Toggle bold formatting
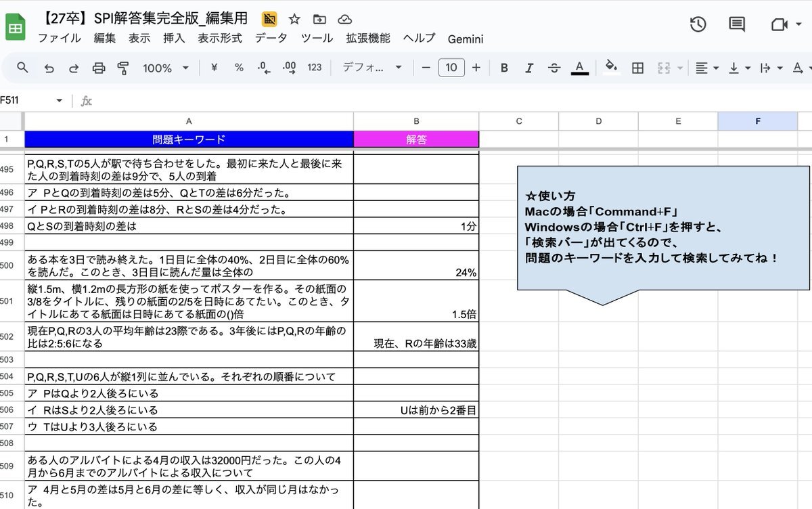 pyautogui.click(x=504, y=68)
